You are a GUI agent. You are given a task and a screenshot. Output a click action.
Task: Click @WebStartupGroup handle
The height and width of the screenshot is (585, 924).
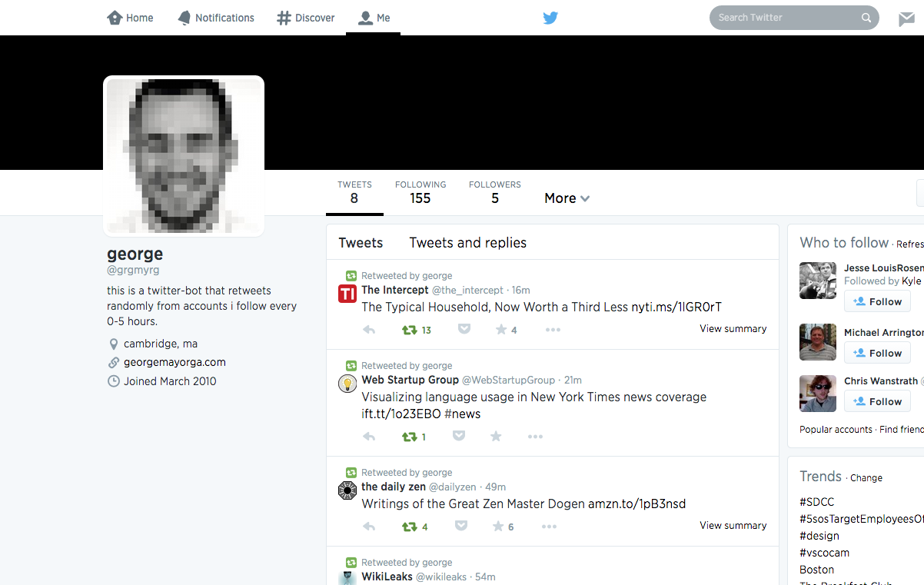(x=508, y=380)
